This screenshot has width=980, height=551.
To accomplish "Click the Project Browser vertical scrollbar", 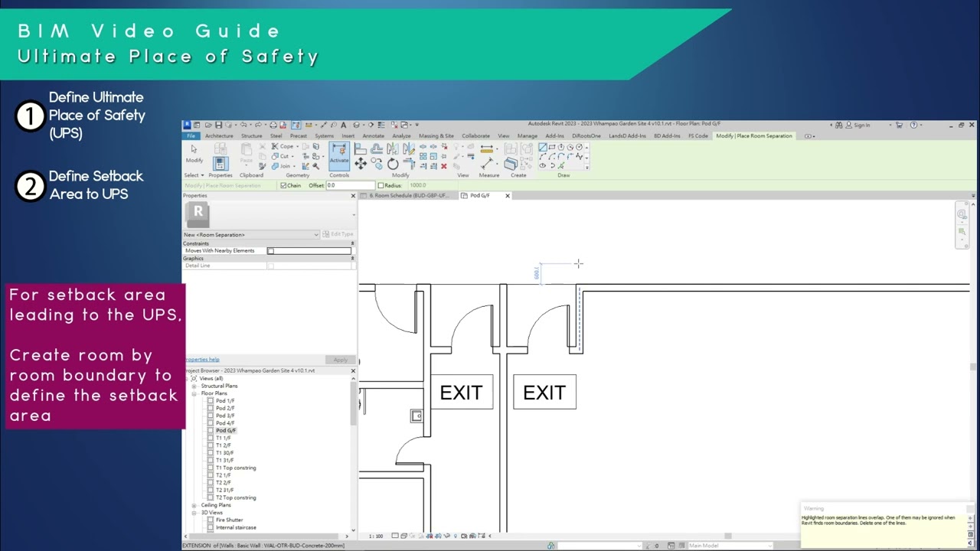I will tap(353, 403).
